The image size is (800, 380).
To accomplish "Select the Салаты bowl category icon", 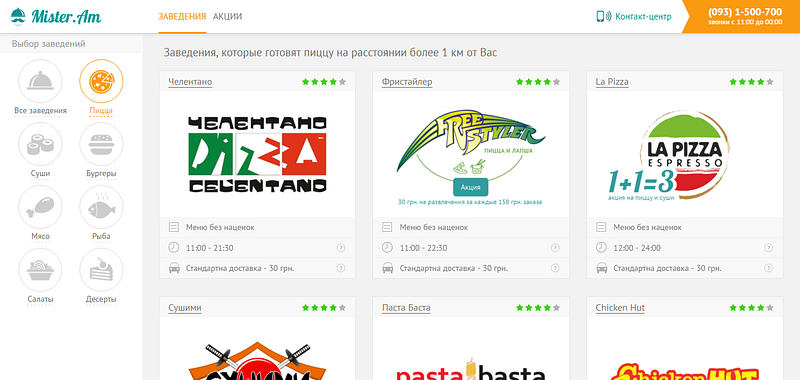I will coord(40,270).
